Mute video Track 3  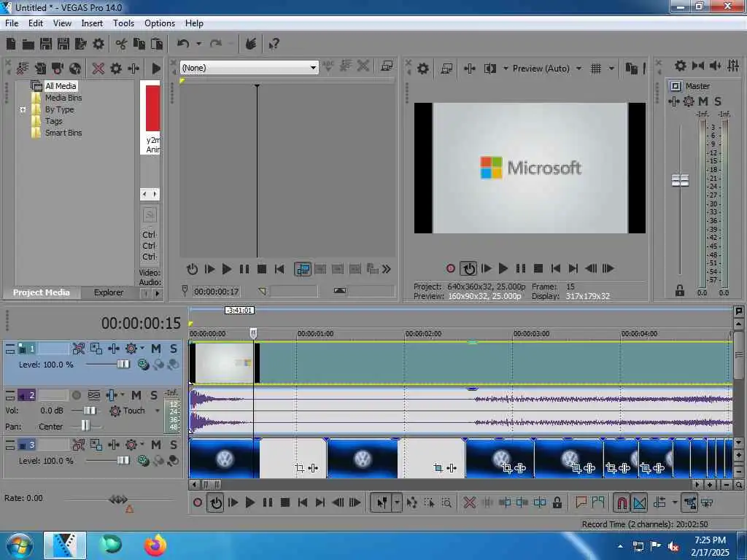156,446
